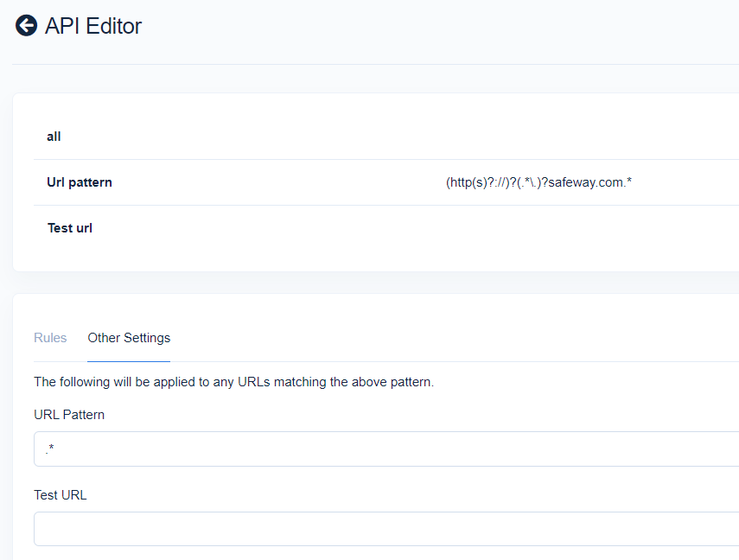This screenshot has width=739, height=560.
Task: Click the bold 'Test url' label
Action: pyautogui.click(x=70, y=228)
